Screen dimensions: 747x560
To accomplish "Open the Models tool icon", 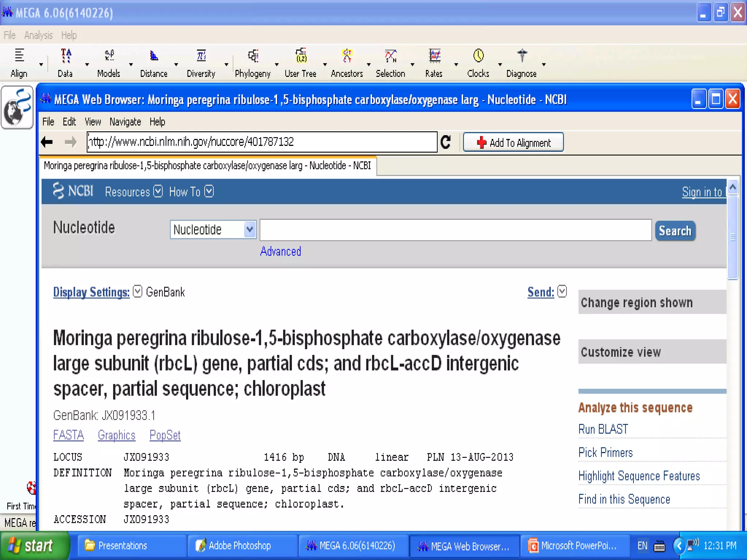I will point(109,63).
